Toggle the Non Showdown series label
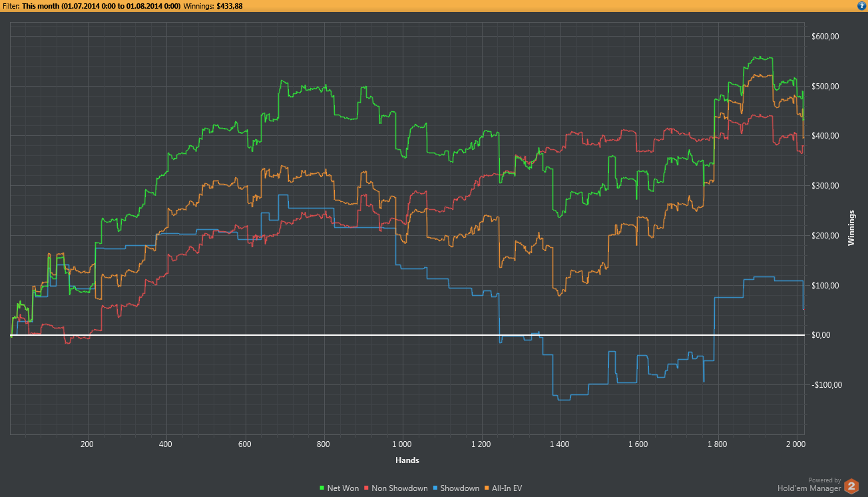868x497 pixels. [x=399, y=488]
